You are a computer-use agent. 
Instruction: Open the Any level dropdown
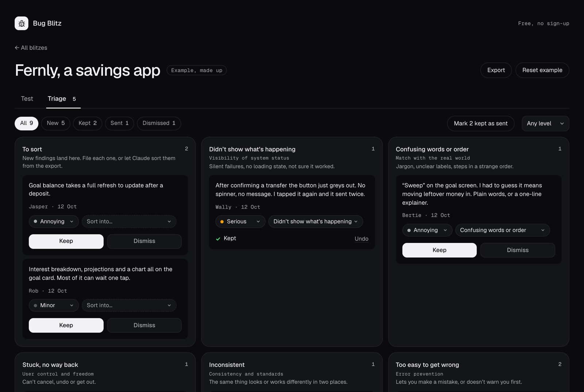(545, 124)
